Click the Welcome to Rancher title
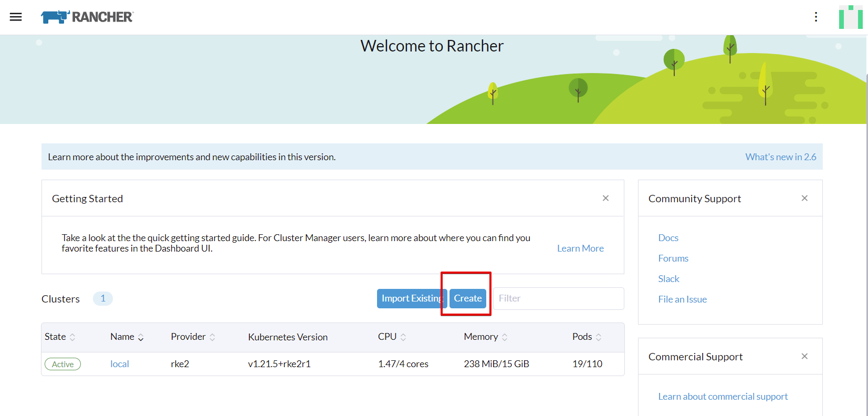868x416 pixels. tap(432, 46)
